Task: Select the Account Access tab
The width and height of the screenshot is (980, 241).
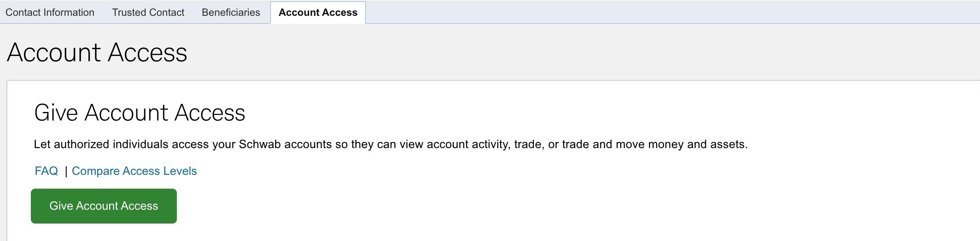Action: (318, 13)
